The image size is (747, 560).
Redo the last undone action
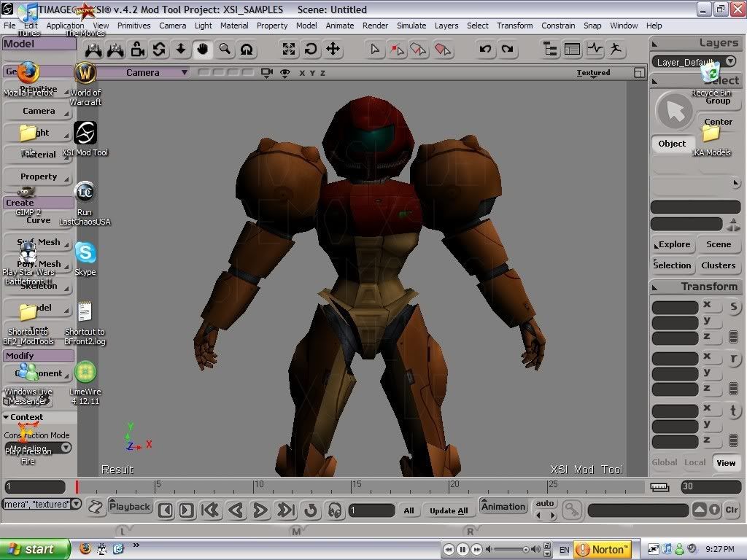point(507,49)
